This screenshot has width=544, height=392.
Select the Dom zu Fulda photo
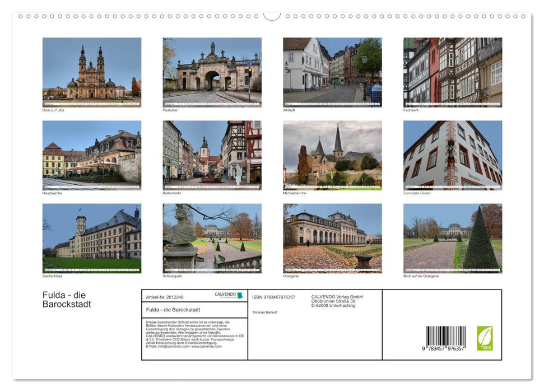tap(92, 70)
